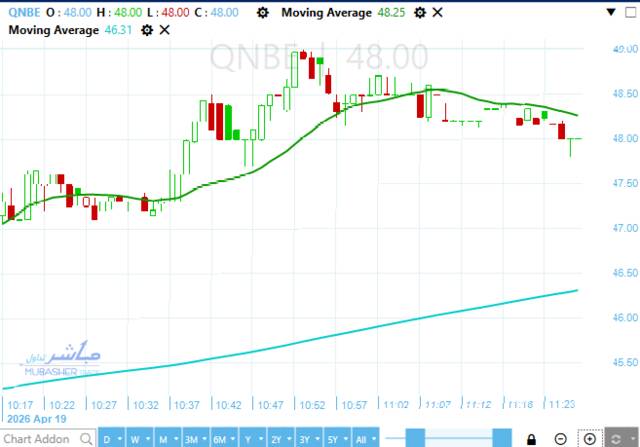The image size is (640, 447).
Task: Open the M interval dropdown
Action: click(166, 439)
